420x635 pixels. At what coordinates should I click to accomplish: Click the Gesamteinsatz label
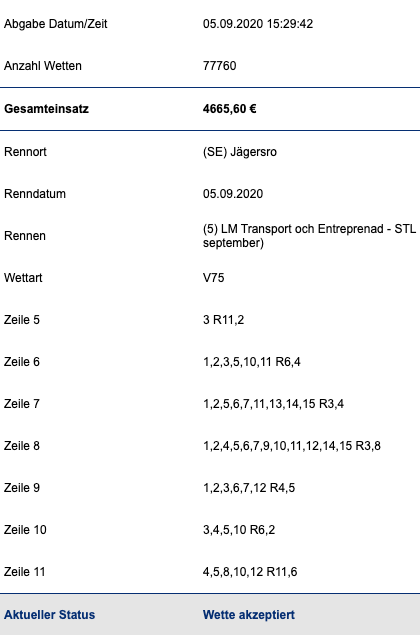pyautogui.click(x=46, y=109)
